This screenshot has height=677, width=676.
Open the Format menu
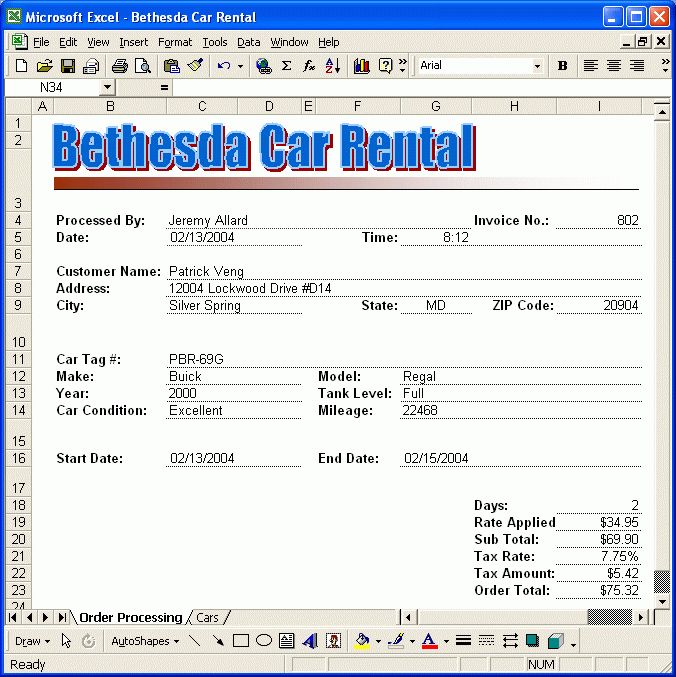point(175,42)
